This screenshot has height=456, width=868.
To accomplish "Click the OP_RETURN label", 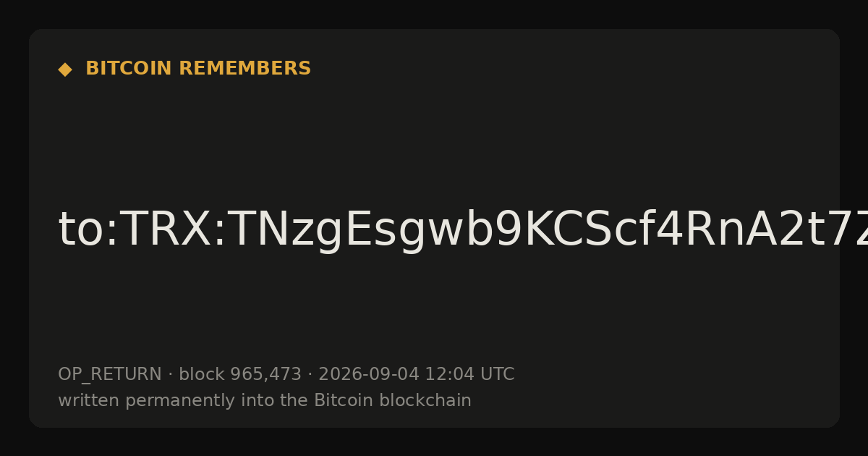I will 110,375.
